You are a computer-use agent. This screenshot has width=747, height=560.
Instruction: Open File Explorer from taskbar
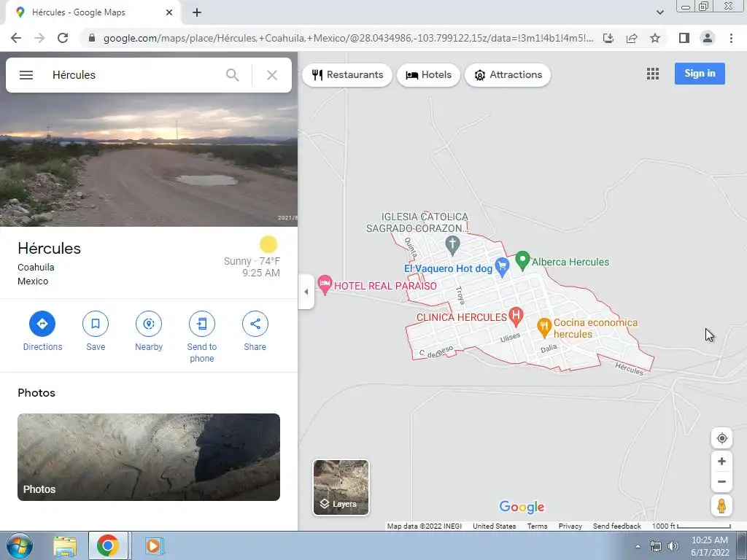click(x=65, y=545)
